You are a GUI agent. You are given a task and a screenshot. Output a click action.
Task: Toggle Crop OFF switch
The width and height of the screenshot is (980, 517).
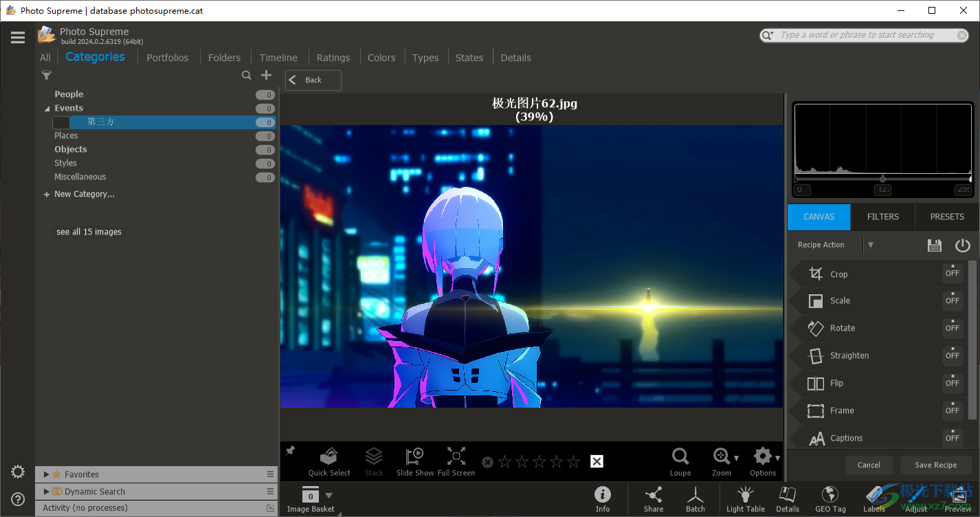953,274
